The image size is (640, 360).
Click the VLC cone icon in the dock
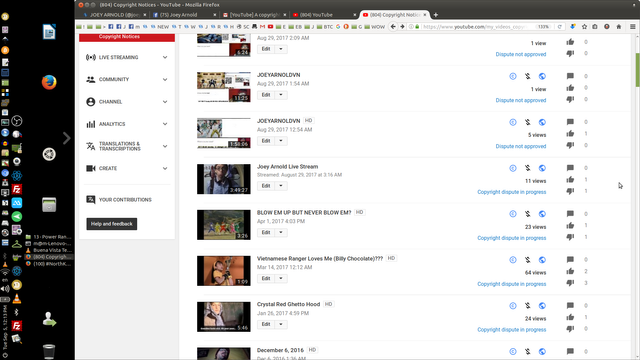17,298
